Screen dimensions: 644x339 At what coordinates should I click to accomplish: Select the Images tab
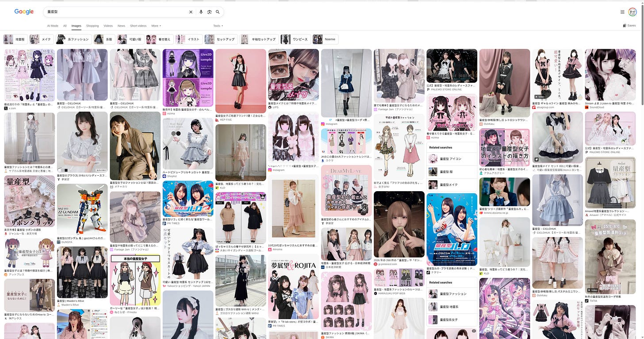click(77, 26)
